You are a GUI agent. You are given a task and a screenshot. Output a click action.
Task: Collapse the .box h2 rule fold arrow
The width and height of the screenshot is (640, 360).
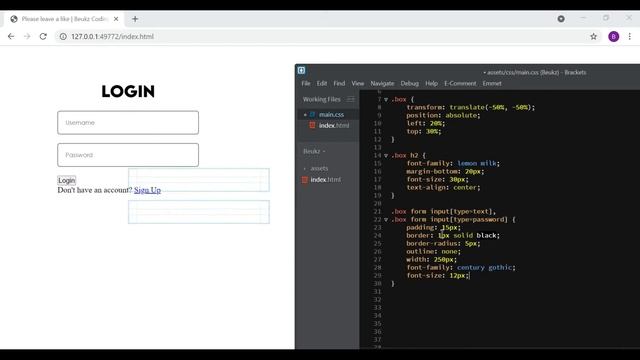pos(386,156)
